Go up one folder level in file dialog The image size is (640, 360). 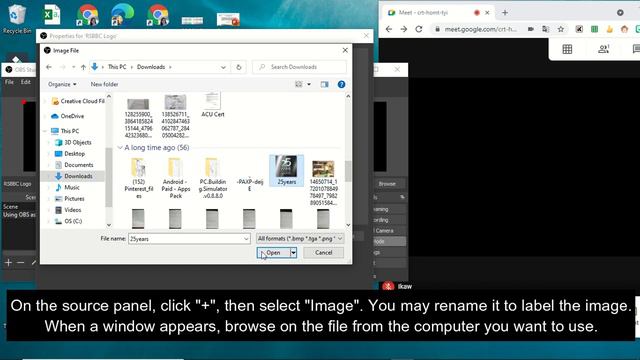(83, 67)
